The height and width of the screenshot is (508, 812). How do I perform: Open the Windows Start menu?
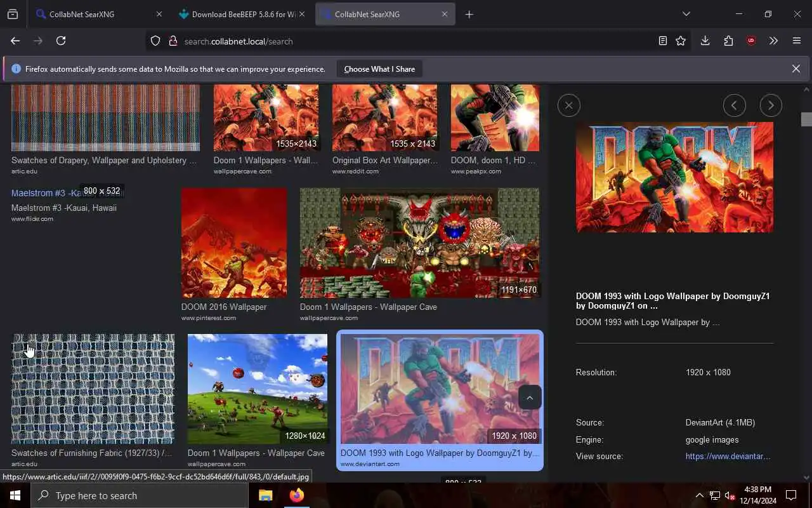[15, 495]
